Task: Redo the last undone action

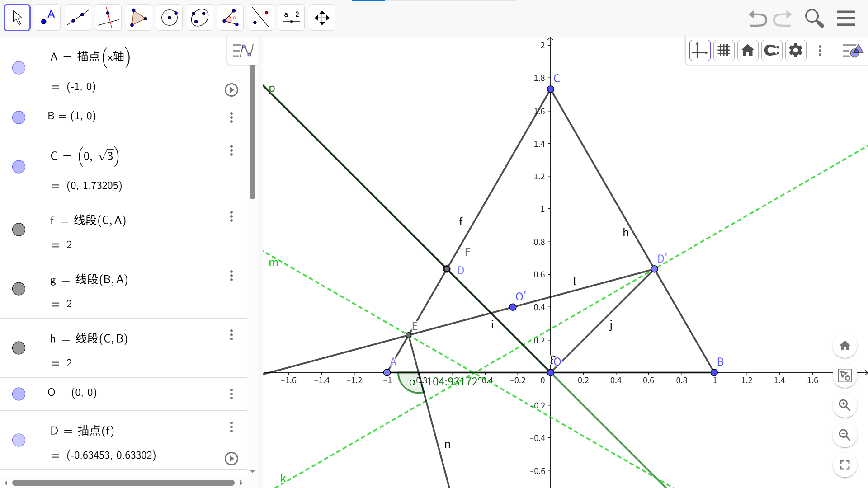Action: (783, 19)
